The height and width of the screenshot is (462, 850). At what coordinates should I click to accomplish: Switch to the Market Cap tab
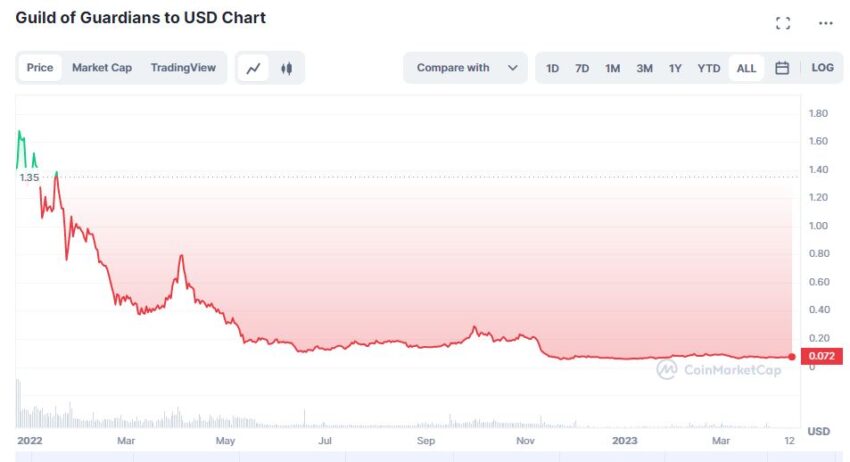(x=102, y=68)
